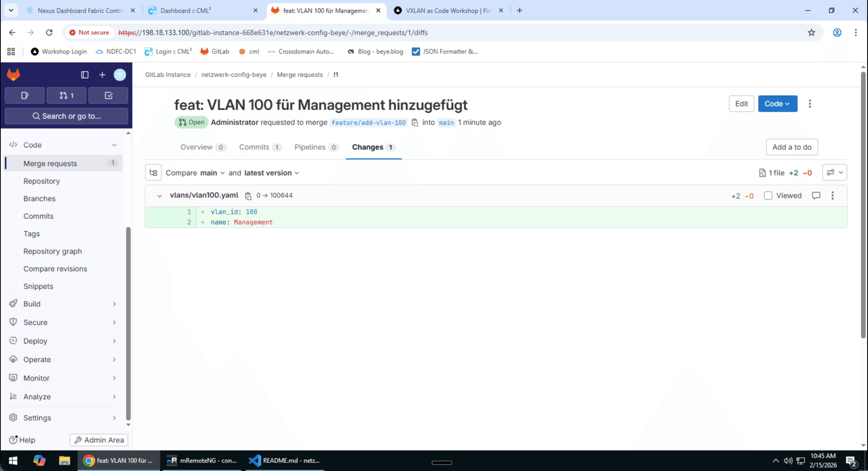Mark vlan100.yaml as Viewed
The image size is (868, 471).
tap(769, 196)
